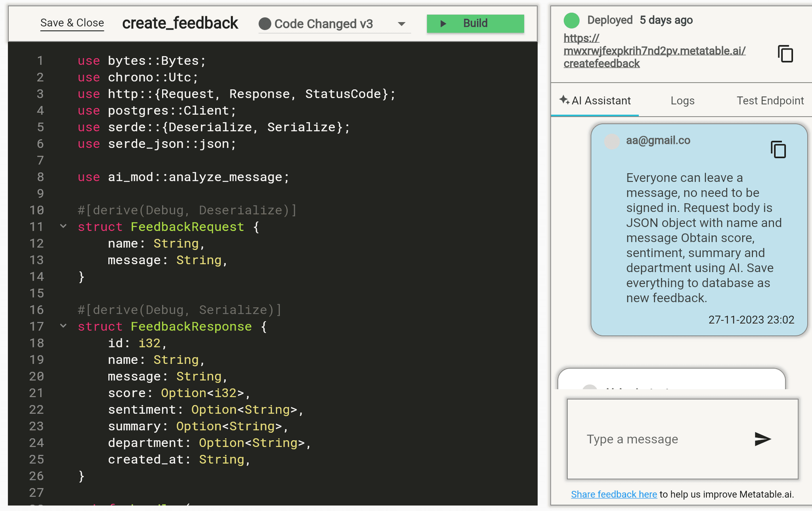Viewport: 812px width, 511px height.
Task: Click the create_feedback title text
Action: point(180,23)
